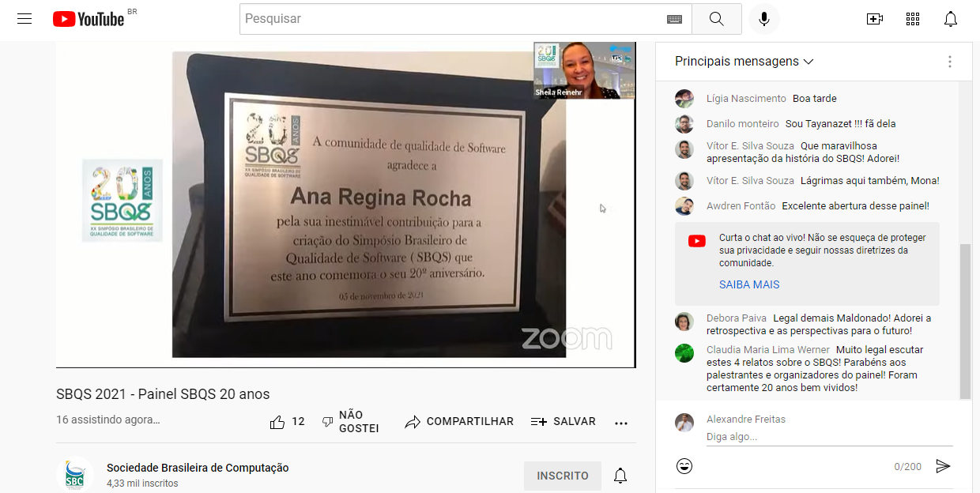The height and width of the screenshot is (493, 980).
Task: Click the Compartilhar share button
Action: point(459,422)
